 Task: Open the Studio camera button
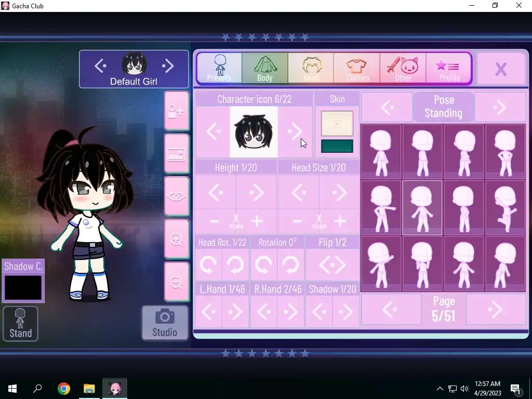tap(165, 323)
